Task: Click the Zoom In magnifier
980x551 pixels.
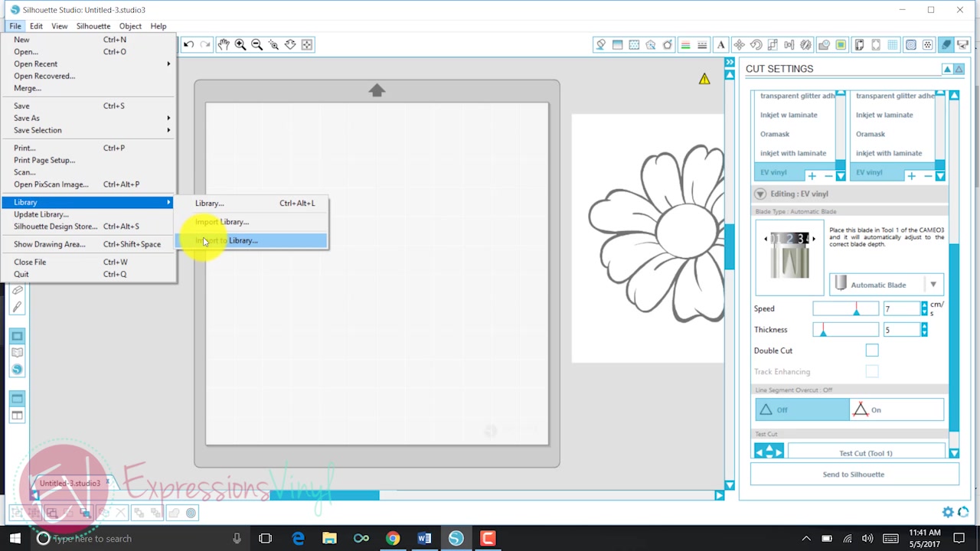Action: [x=240, y=44]
